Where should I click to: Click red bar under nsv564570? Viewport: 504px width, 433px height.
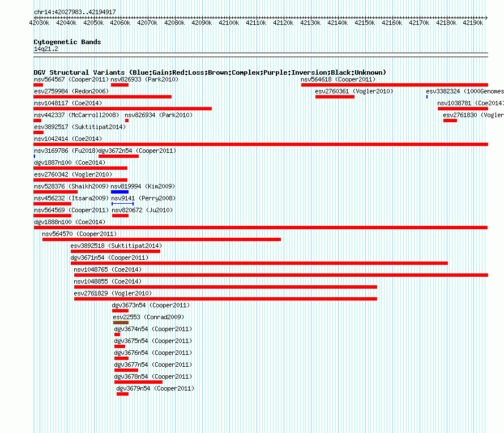coord(161,239)
